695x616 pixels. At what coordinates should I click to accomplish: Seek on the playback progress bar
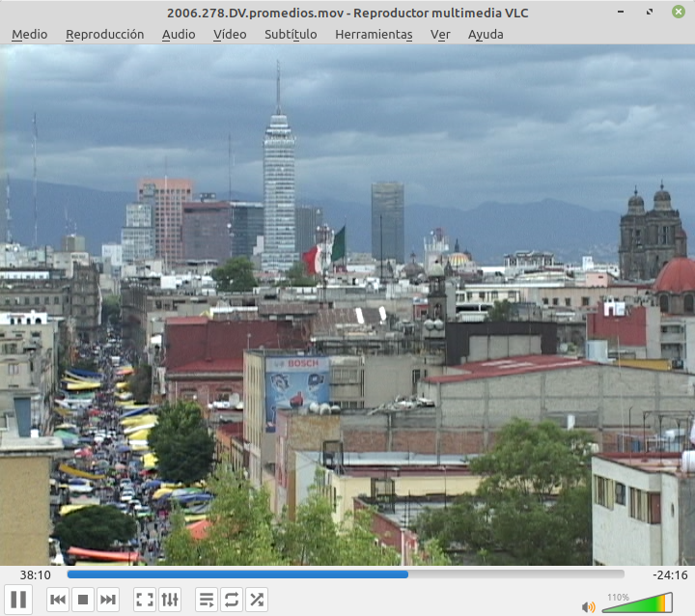point(346,574)
